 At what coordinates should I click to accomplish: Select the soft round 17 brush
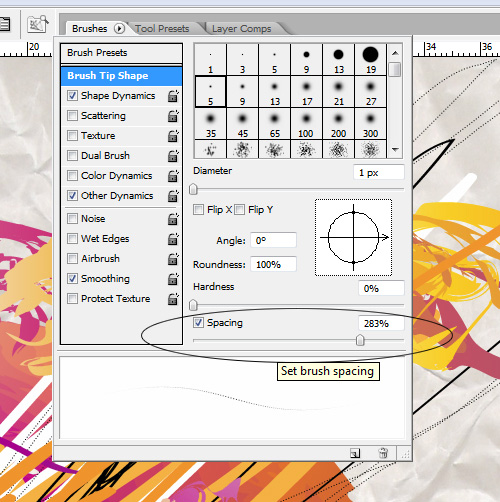[306, 91]
